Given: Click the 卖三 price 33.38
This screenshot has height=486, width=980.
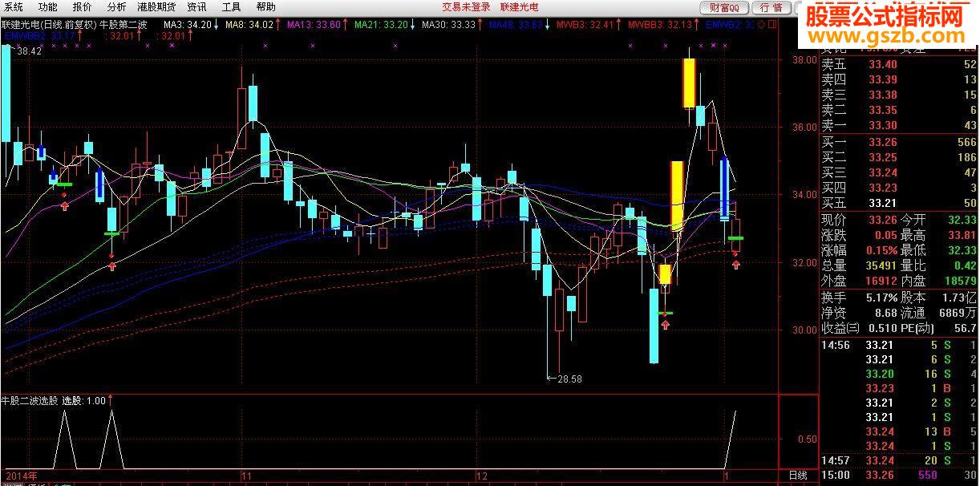Looking at the screenshot, I should point(882,95).
